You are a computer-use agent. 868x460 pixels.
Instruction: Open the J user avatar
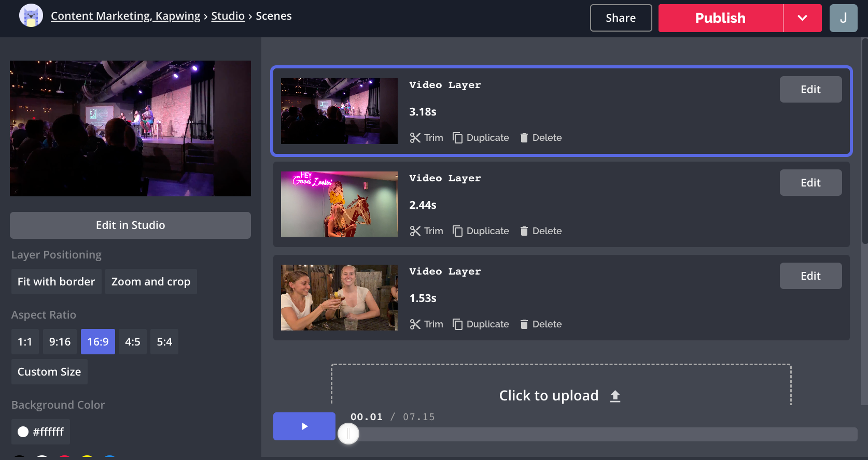[x=843, y=18]
